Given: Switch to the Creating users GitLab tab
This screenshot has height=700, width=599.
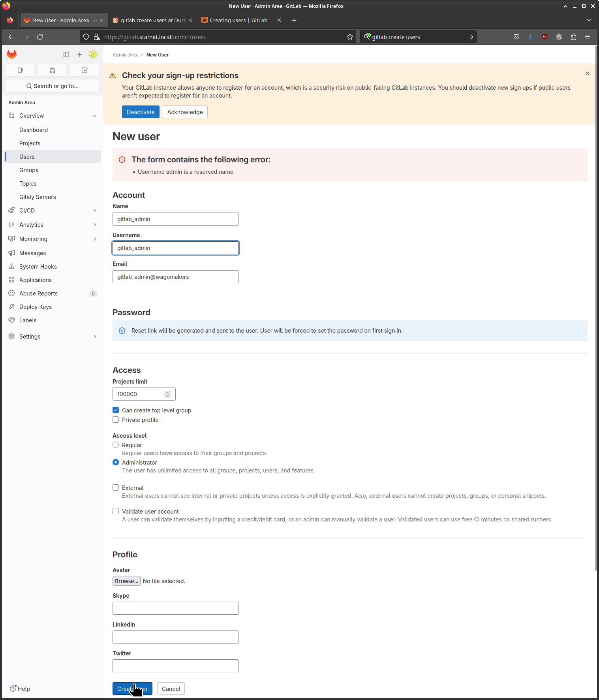Looking at the screenshot, I should 238,21.
